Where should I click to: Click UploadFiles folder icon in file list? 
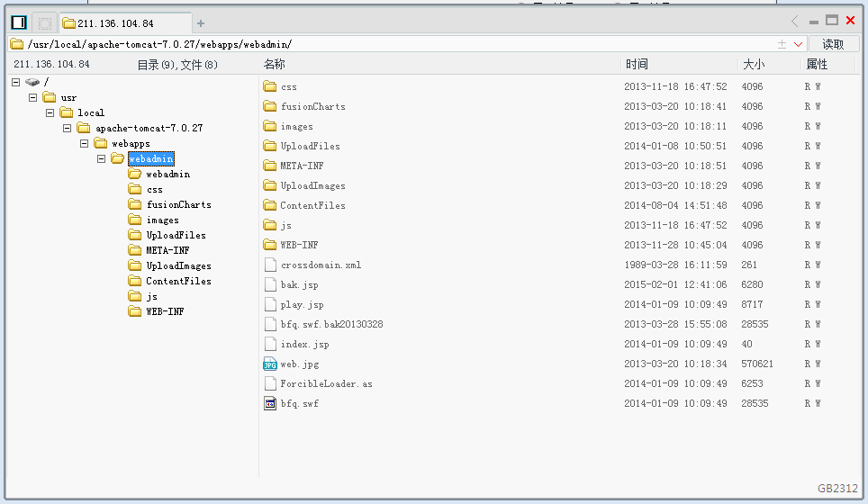[269, 146]
